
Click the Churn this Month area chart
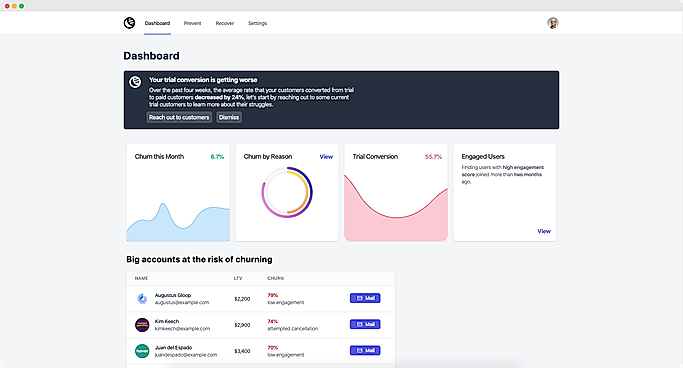tap(178, 222)
